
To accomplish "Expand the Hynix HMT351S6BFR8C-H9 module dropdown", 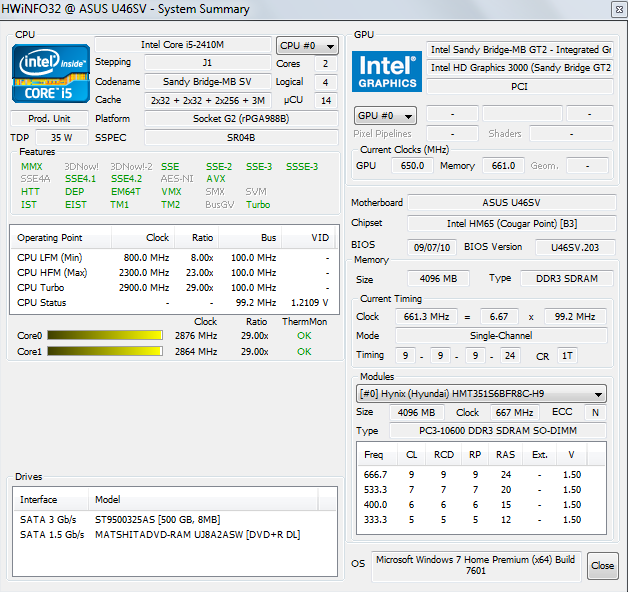I will (481, 394).
